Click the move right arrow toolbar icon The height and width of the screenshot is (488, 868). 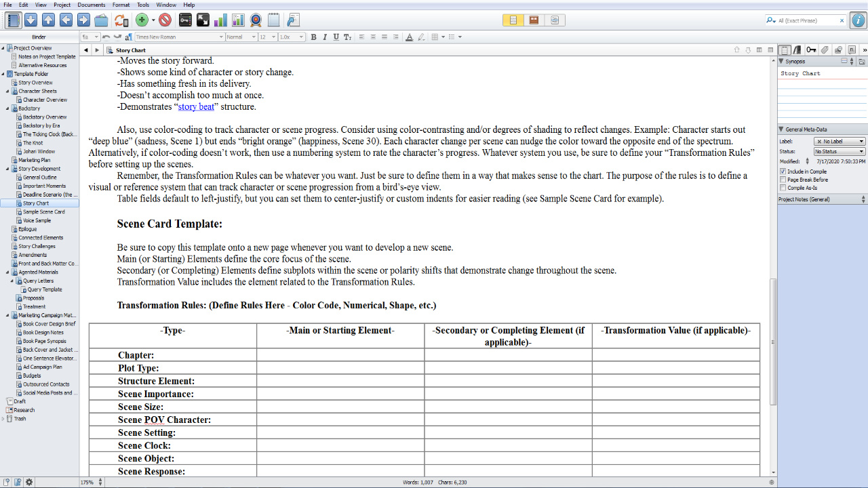[x=83, y=20]
